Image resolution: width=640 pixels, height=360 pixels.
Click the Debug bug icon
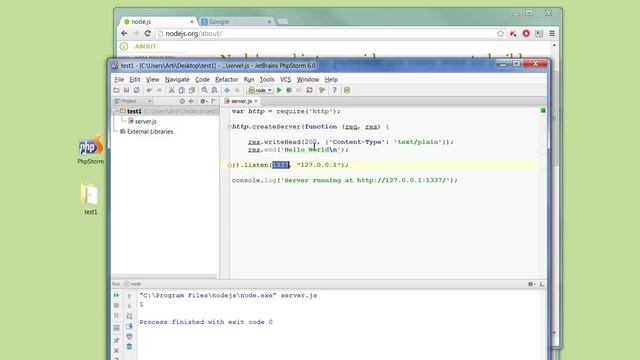click(289, 90)
